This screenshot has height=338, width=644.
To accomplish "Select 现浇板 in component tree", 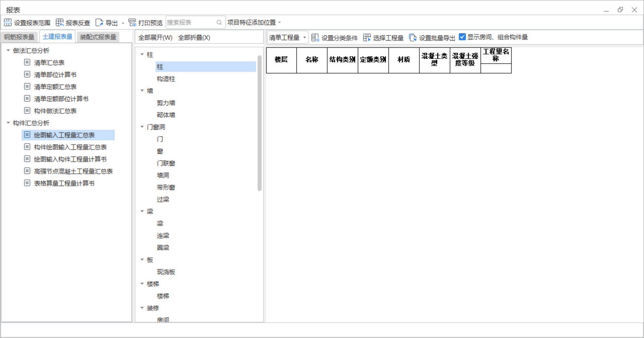I will pos(166,272).
